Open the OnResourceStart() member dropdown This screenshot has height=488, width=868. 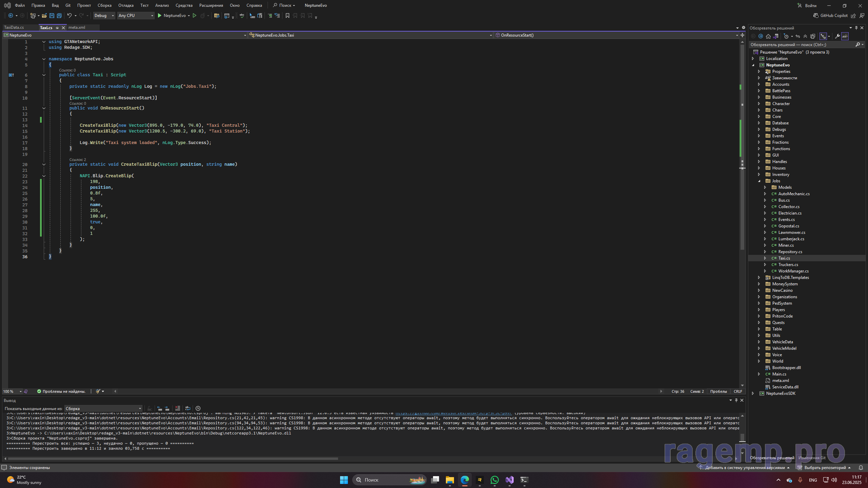pyautogui.click(x=616, y=35)
